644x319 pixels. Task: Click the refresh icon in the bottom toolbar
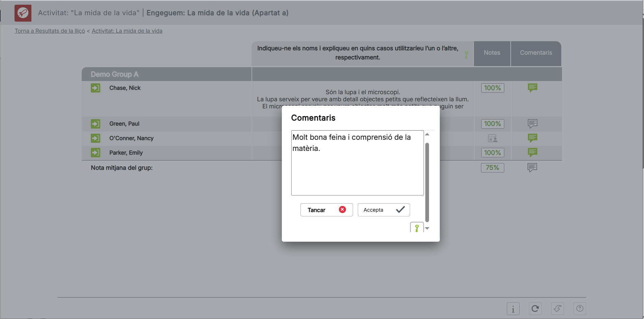click(x=535, y=309)
